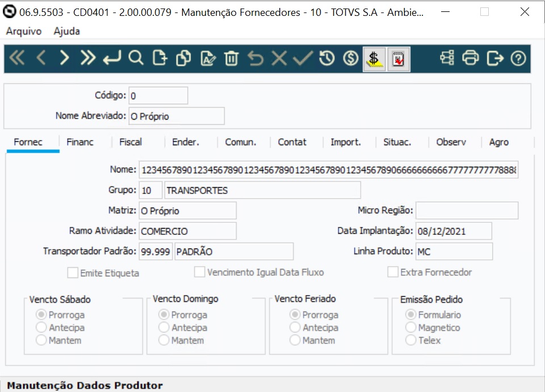Screen dimensions: 545x392
Task: Click the Matriz field
Action: point(188,210)
